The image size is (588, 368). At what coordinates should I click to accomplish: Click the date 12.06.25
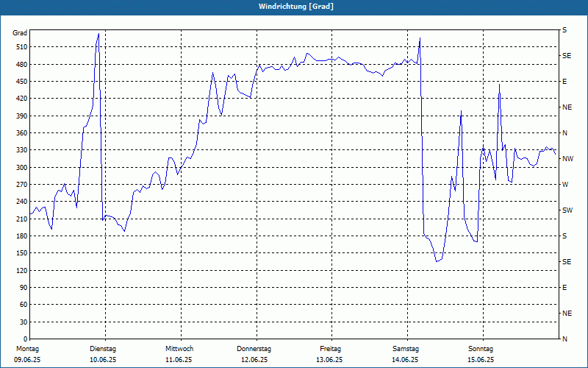254,360
